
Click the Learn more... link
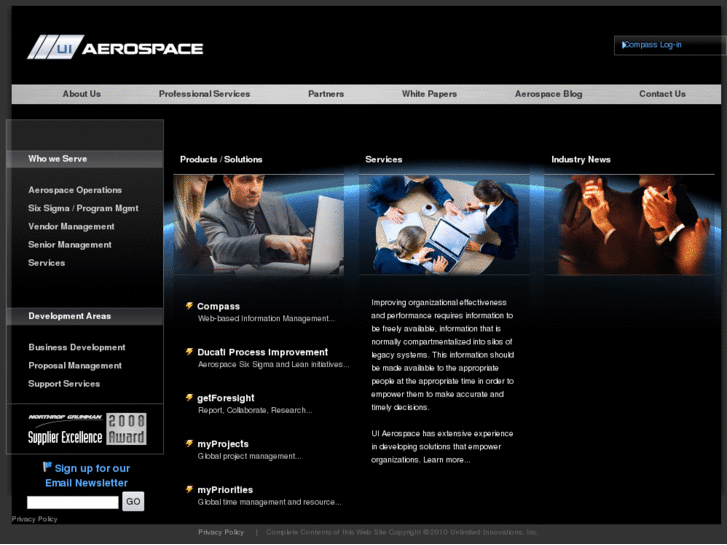(446, 460)
